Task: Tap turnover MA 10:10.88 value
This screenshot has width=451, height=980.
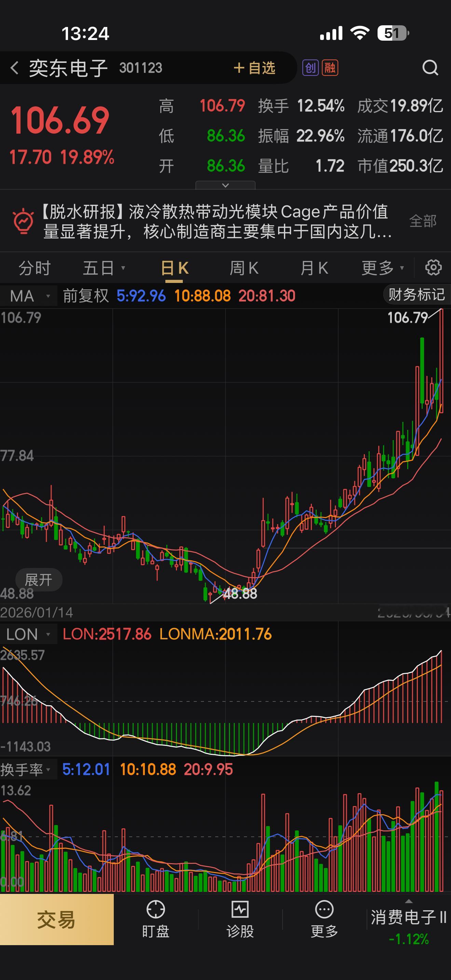Action: pos(148,769)
